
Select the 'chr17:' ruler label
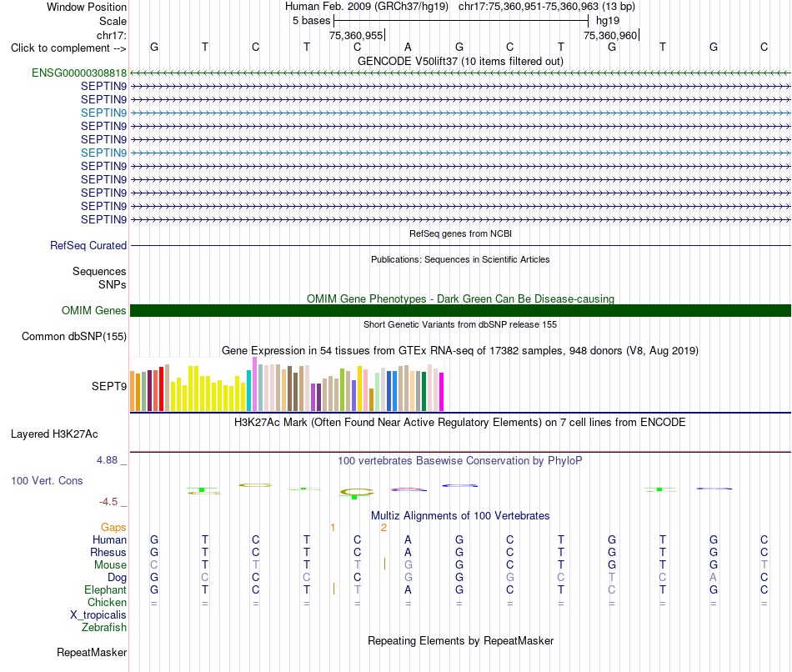click(x=112, y=35)
